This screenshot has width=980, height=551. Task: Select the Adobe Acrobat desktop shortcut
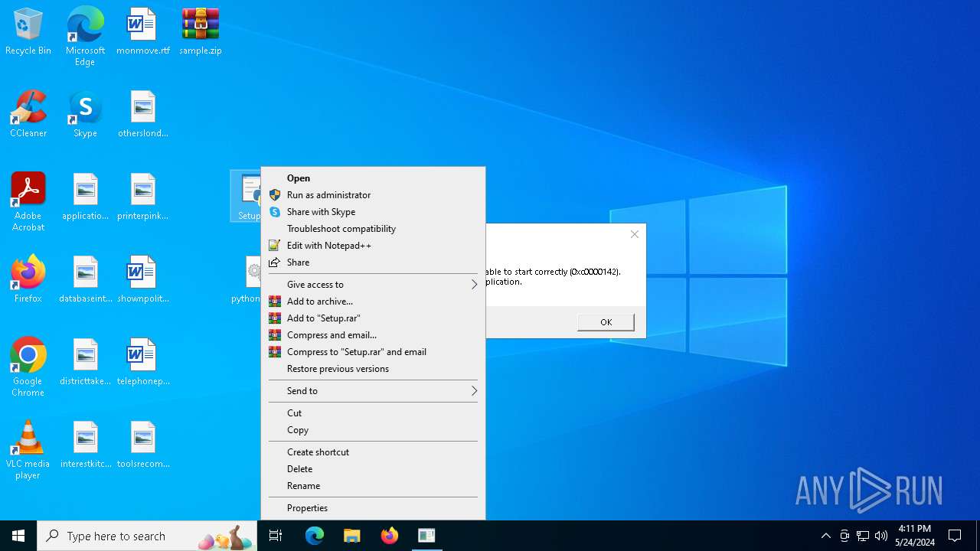click(28, 202)
